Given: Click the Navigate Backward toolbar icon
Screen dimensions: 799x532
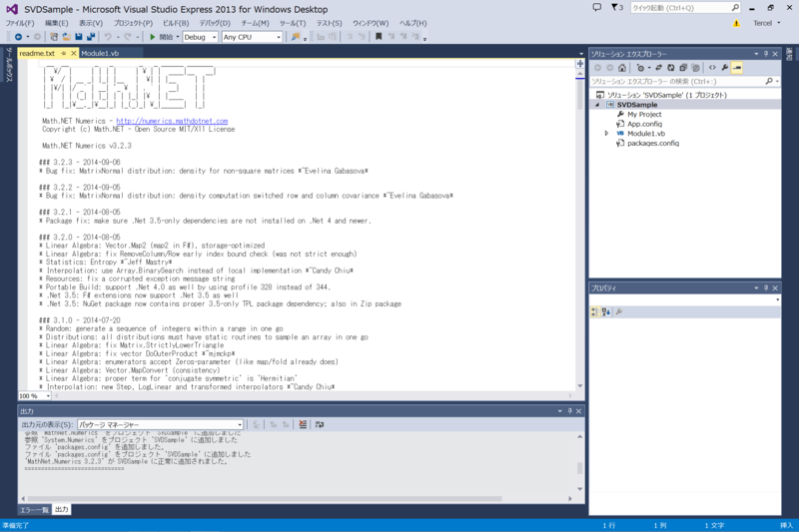Looking at the screenshot, I should click(18, 37).
